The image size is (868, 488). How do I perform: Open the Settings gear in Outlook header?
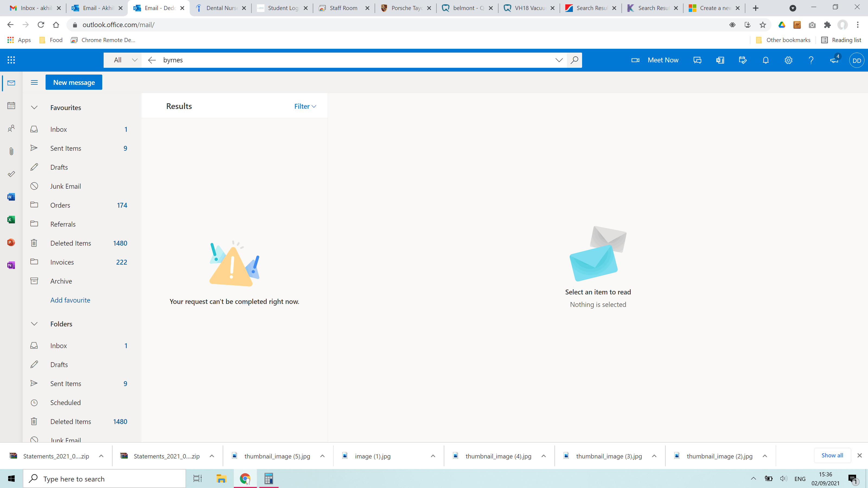[788, 60]
